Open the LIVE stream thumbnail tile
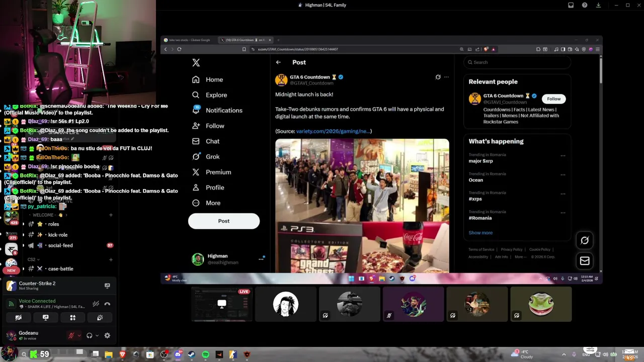The width and height of the screenshot is (644, 362). pos(221,304)
